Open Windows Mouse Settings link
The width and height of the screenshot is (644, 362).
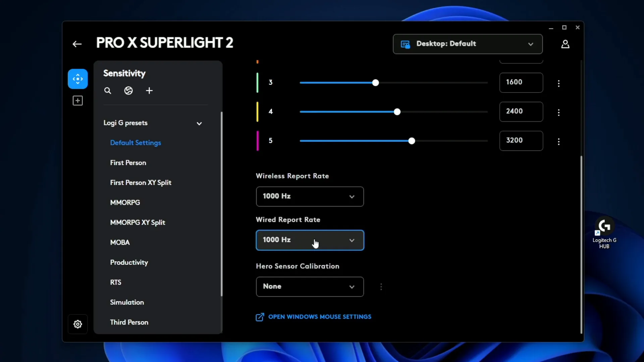click(314, 317)
